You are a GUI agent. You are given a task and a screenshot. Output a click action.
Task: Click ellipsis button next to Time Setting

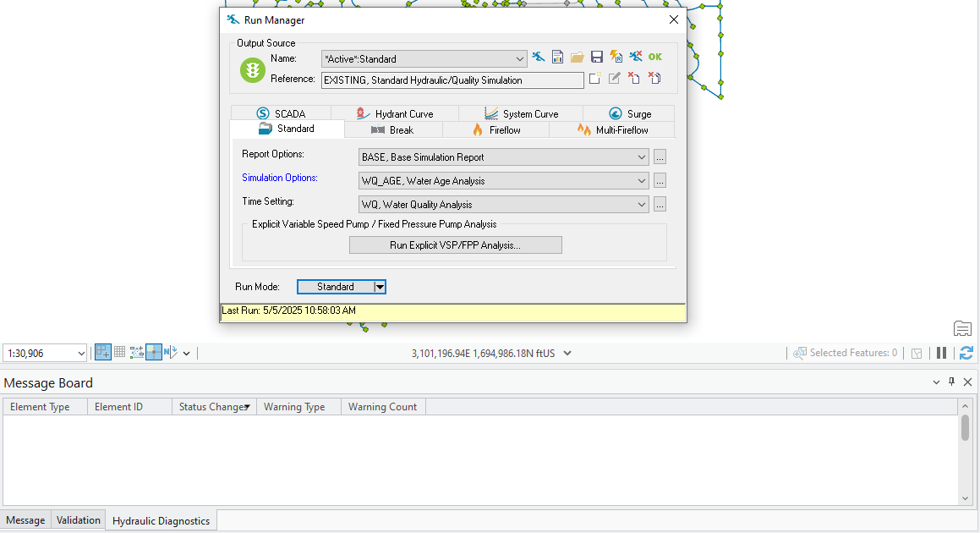(x=660, y=205)
